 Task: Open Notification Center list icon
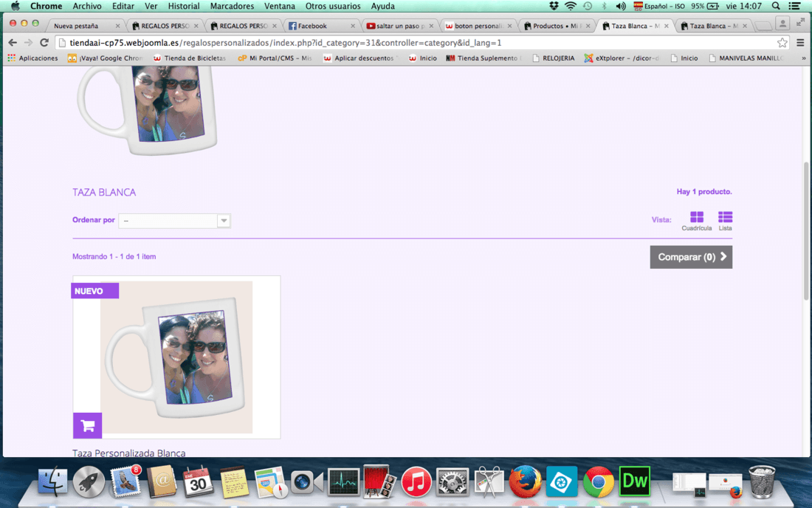(x=794, y=6)
